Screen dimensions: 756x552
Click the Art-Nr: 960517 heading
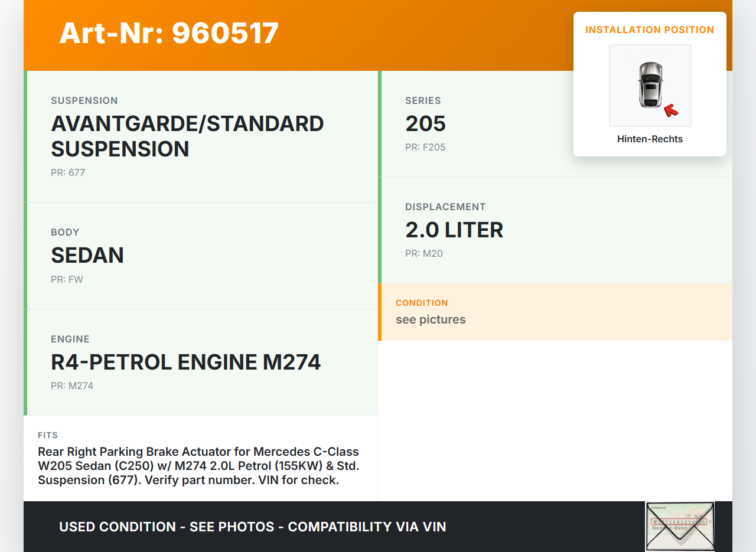tap(169, 33)
